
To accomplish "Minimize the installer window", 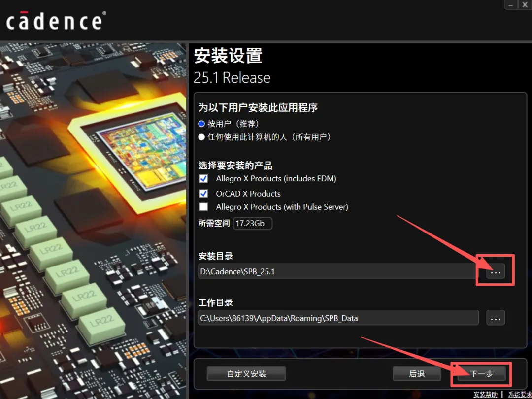I will pos(511,5).
